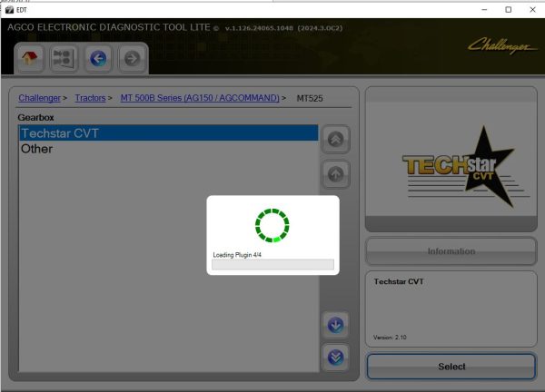Click the Loading Plugin progress bar

coord(272,265)
